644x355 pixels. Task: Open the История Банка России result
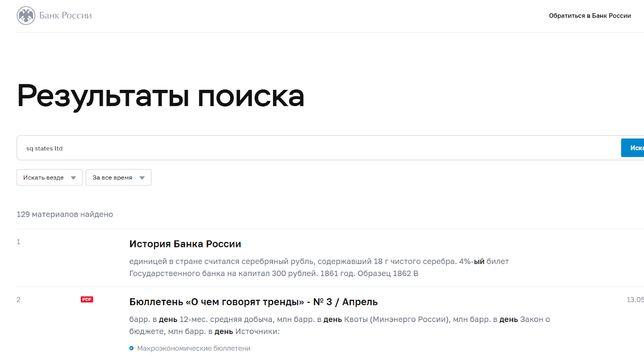tap(185, 244)
